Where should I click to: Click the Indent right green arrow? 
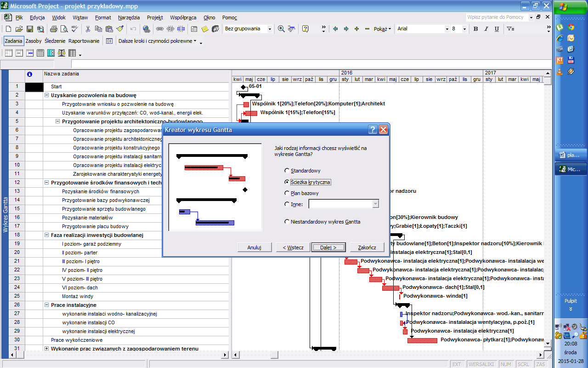tap(346, 29)
